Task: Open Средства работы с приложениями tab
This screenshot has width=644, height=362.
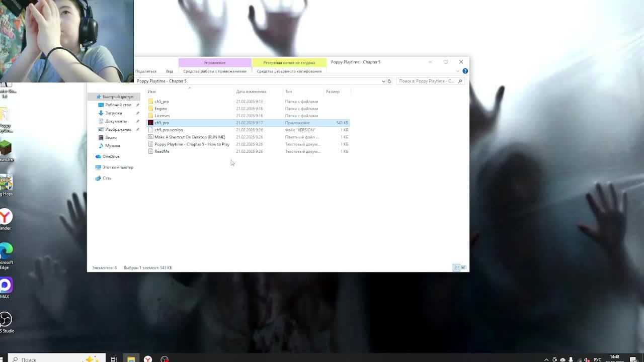Action: (x=215, y=71)
